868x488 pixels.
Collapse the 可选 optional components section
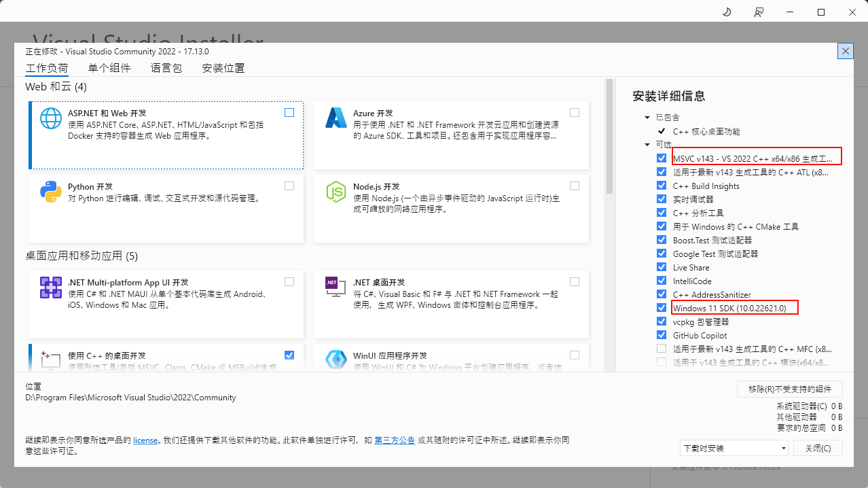pyautogui.click(x=647, y=145)
